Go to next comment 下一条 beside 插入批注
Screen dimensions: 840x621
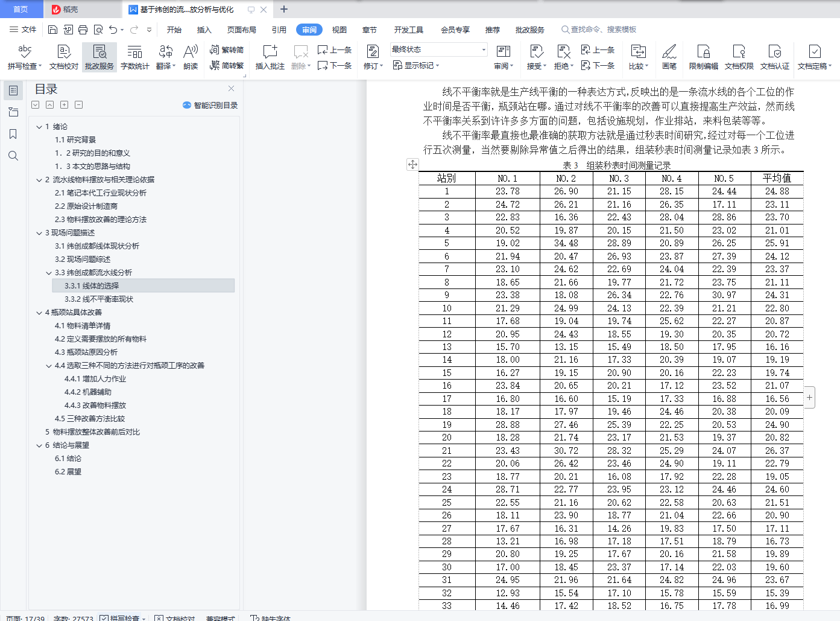pyautogui.click(x=335, y=65)
